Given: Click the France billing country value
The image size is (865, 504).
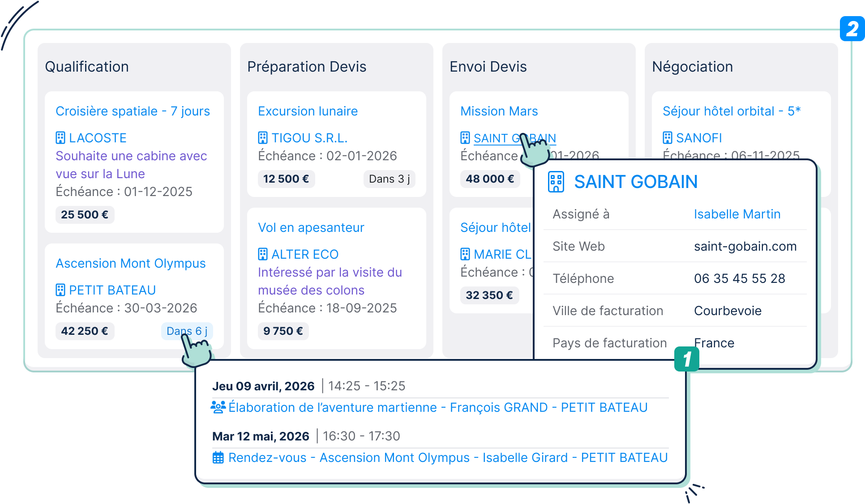Looking at the screenshot, I should (x=714, y=343).
